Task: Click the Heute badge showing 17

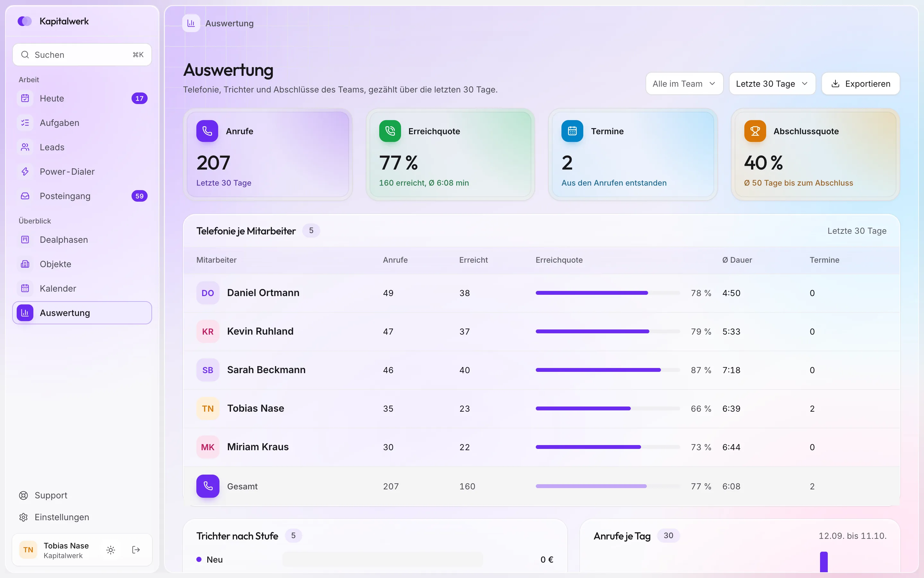Action: click(139, 98)
